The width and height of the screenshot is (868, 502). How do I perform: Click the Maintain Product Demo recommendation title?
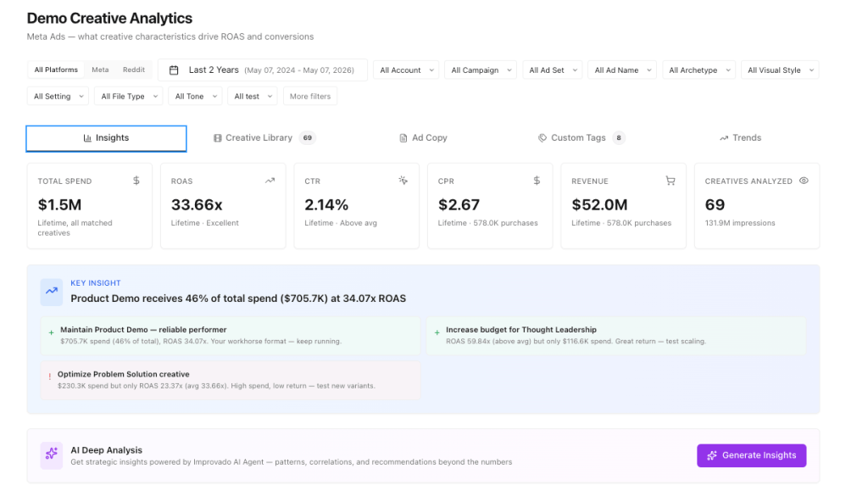tap(143, 330)
